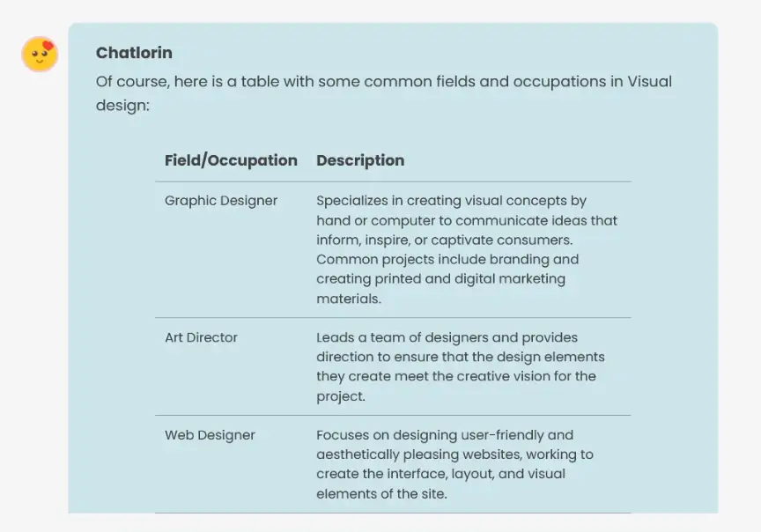Select the Graphic Designer table cell

tap(221, 201)
